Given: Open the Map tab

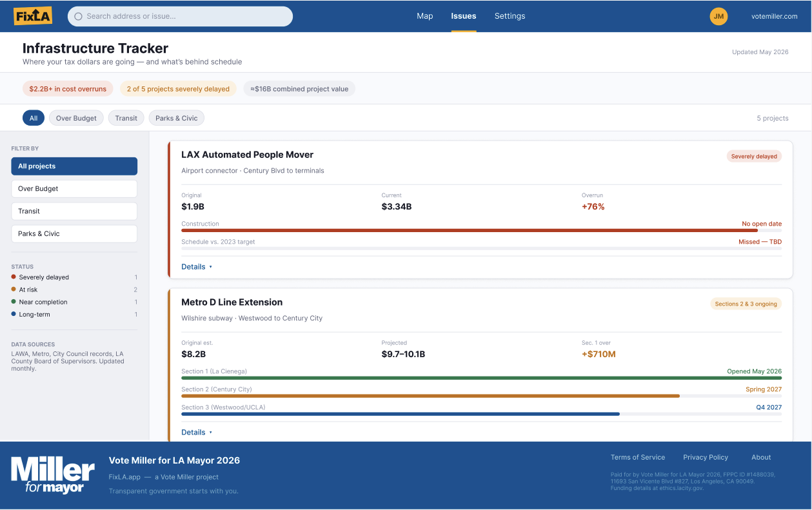Looking at the screenshot, I should click(425, 16).
